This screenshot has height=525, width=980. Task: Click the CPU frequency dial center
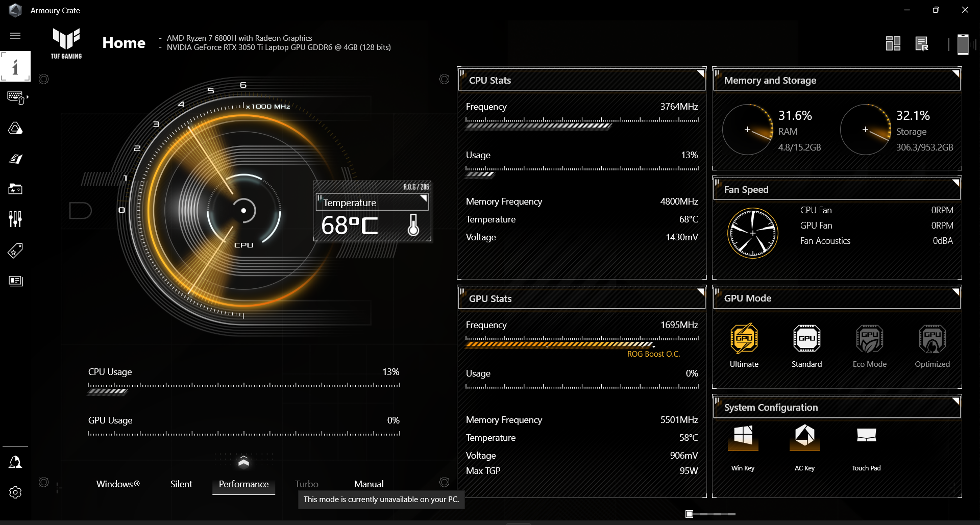pyautogui.click(x=244, y=210)
